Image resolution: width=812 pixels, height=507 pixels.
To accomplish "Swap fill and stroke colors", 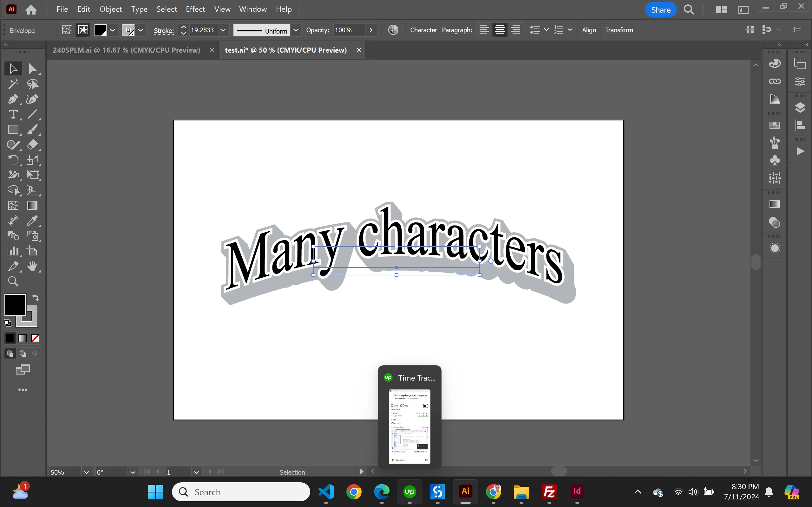I will [x=36, y=298].
